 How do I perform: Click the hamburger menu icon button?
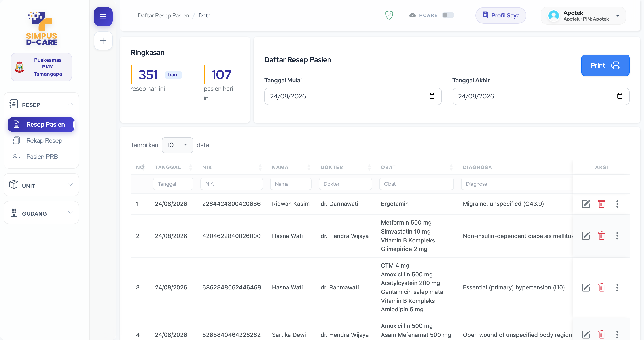click(103, 17)
